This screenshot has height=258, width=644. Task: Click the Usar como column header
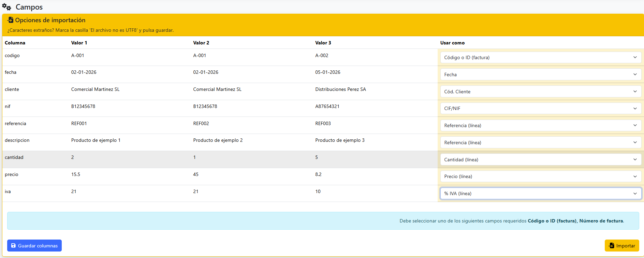(452, 43)
